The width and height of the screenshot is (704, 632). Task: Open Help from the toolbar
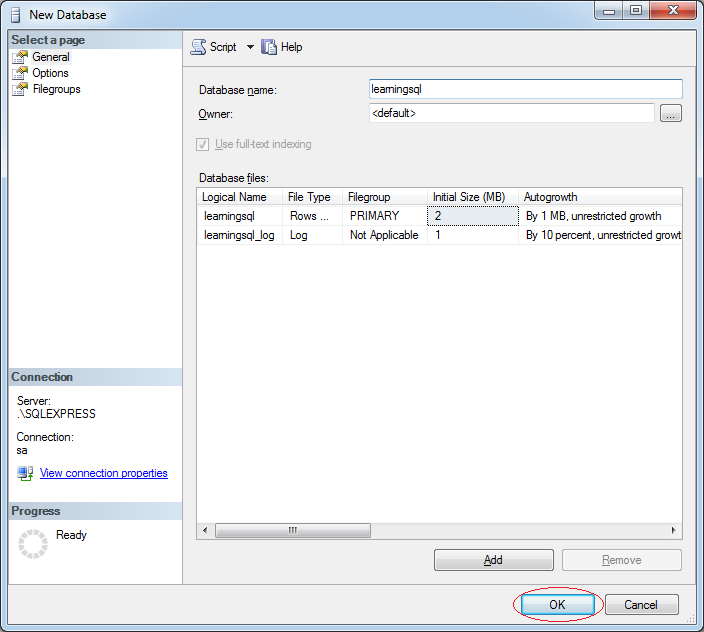click(282, 47)
